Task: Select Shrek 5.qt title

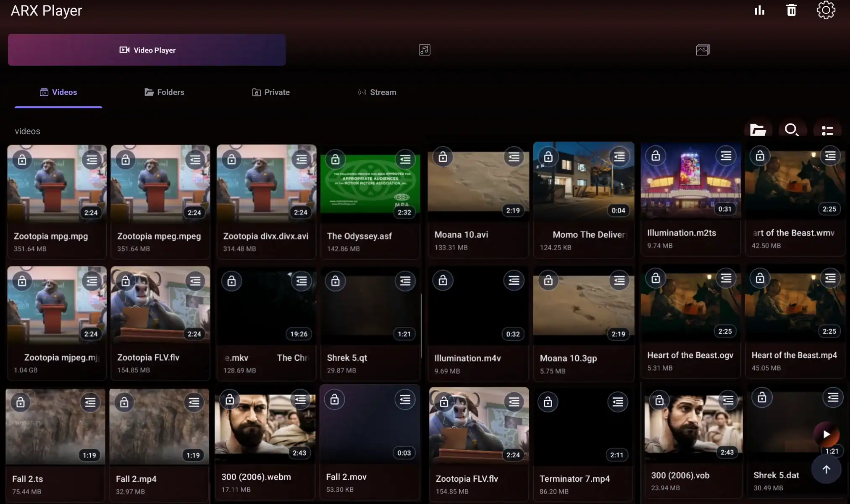Action: tap(347, 358)
